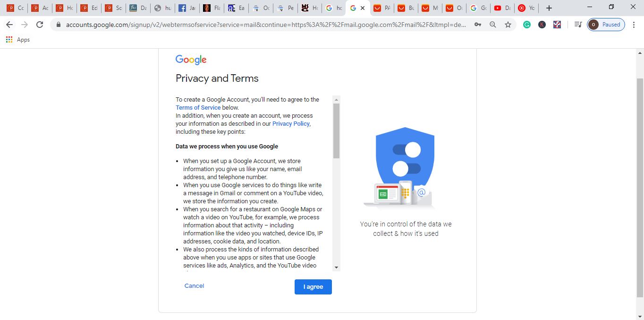Open a new browser tab
The image size is (644, 320).
(x=549, y=8)
